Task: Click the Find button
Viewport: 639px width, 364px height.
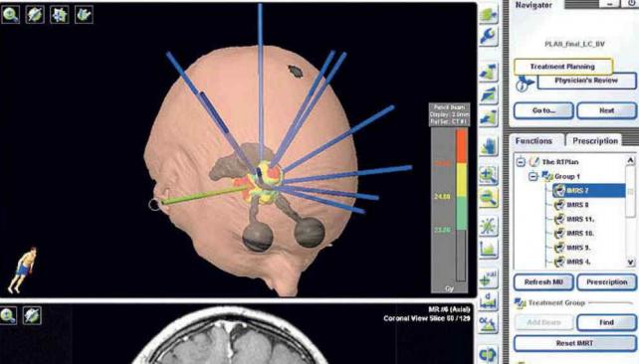Action: [606, 322]
